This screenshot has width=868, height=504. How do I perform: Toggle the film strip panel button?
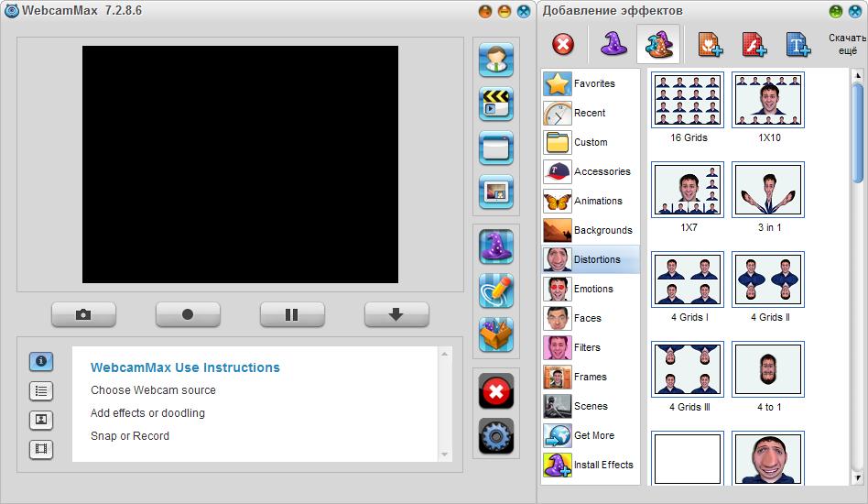coord(41,449)
